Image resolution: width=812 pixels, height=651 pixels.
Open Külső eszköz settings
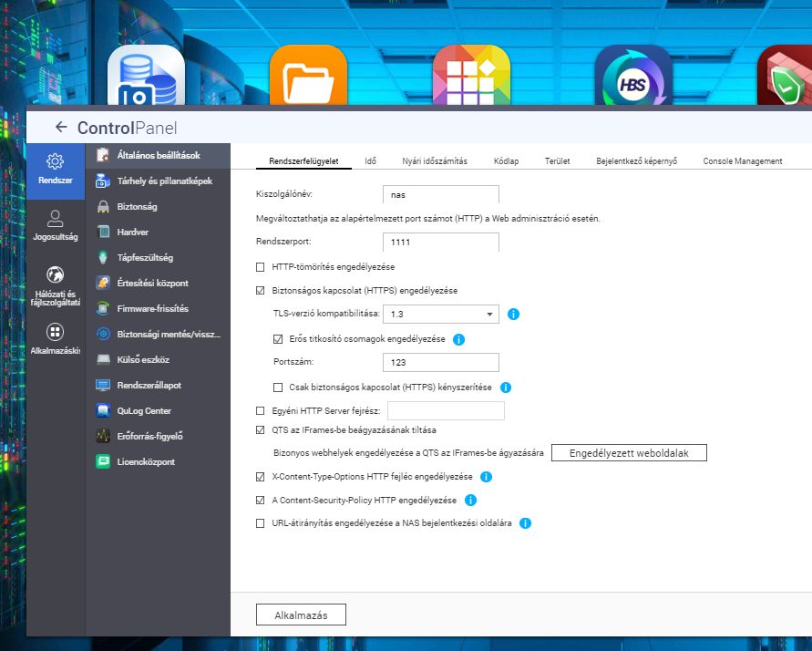158,359
